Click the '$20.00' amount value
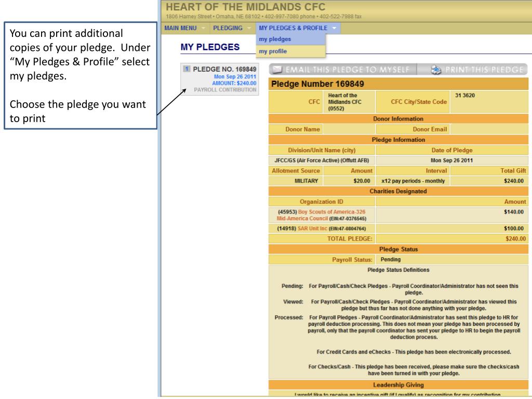The image size is (532, 399). click(362, 181)
